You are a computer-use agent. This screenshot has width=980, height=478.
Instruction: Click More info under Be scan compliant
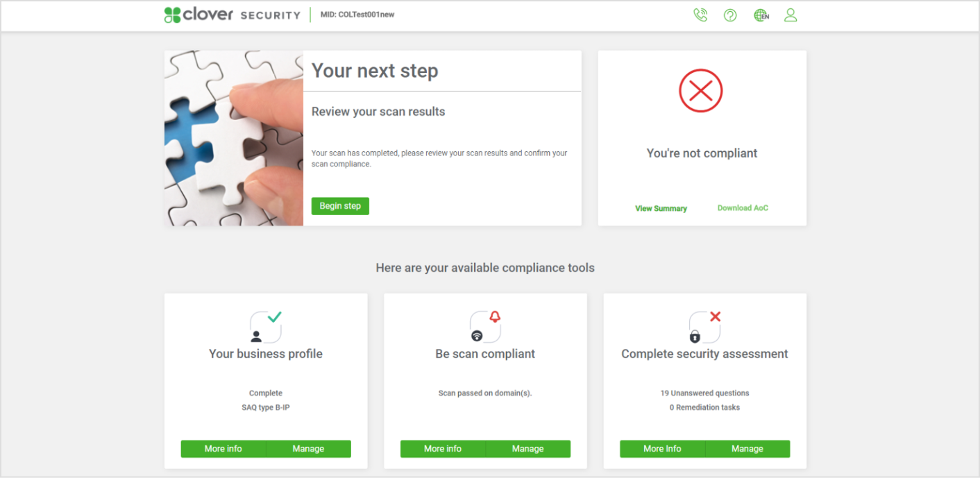point(443,449)
